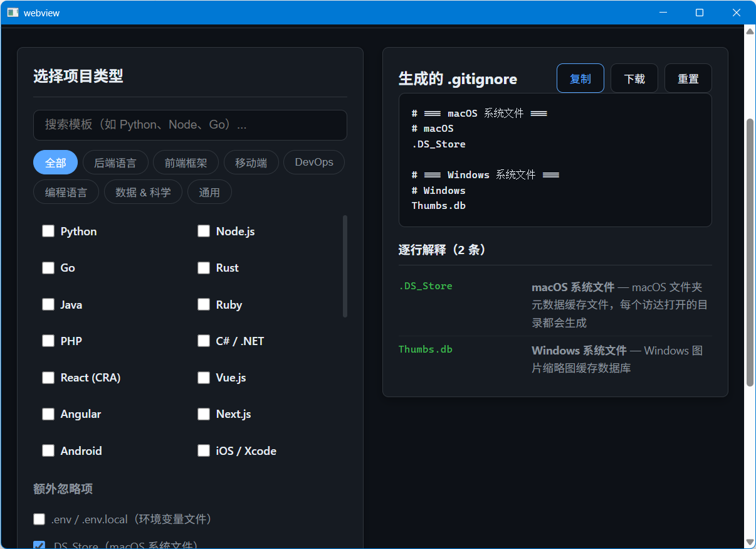Select the 通用 filter chip
This screenshot has height=549, width=756.
point(209,192)
